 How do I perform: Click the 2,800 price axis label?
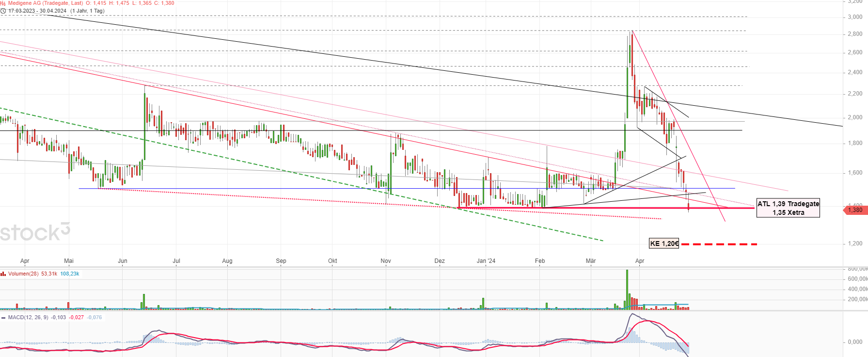855,34
